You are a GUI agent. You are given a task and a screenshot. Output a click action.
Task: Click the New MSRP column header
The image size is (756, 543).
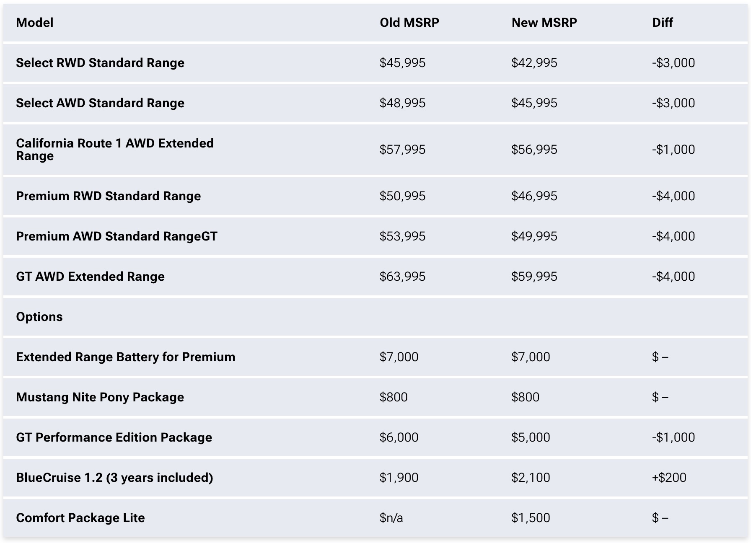(x=544, y=23)
